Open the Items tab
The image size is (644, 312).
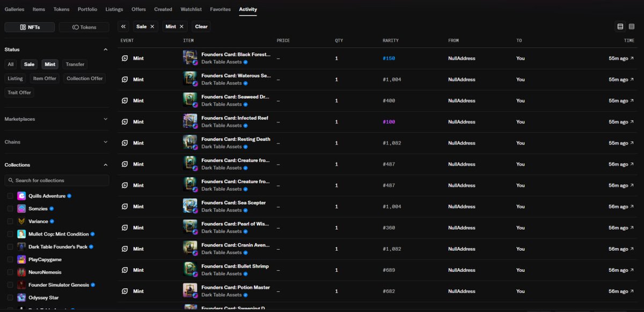[x=39, y=9]
